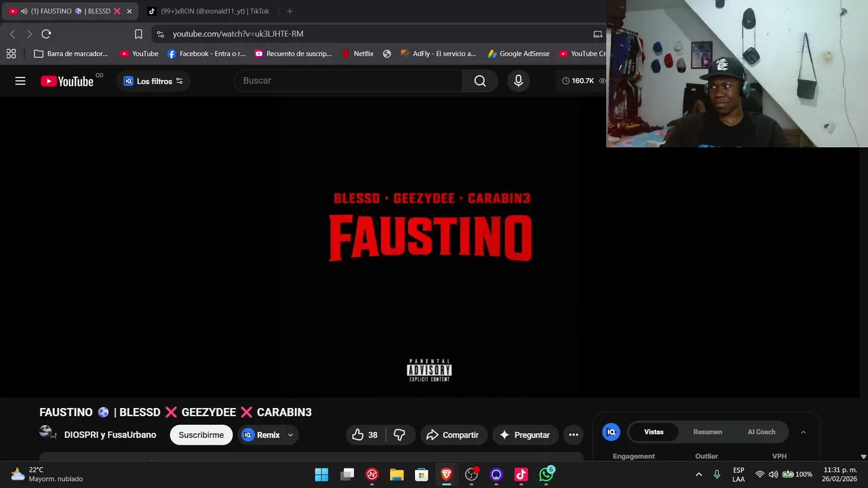Open the YouTube bookmark
This screenshot has height=488, width=868.
coord(139,54)
